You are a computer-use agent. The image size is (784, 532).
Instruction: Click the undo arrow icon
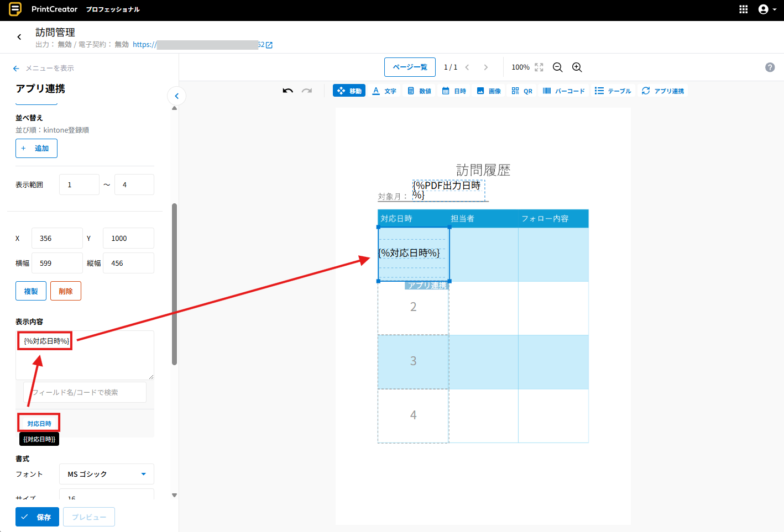[x=288, y=91]
